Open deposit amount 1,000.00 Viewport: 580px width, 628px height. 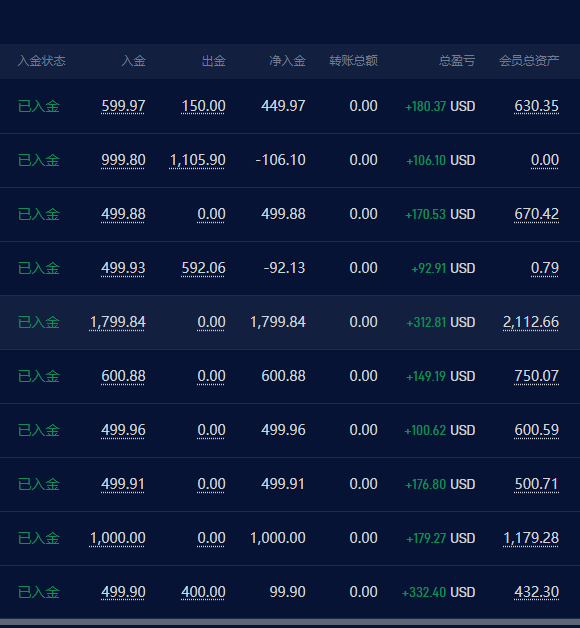117,538
